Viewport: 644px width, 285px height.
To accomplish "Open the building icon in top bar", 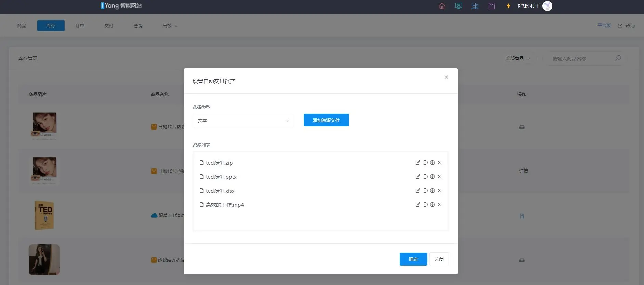I will [x=475, y=6].
